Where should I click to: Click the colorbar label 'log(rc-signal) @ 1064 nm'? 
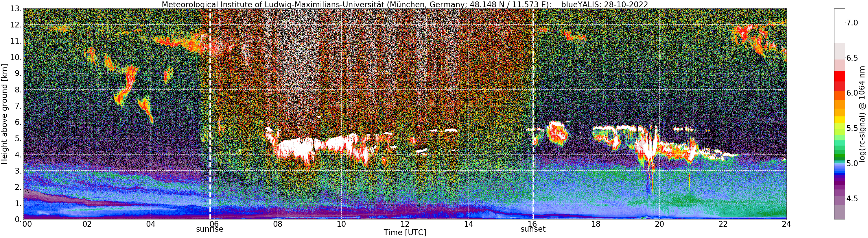[x=863, y=114]
